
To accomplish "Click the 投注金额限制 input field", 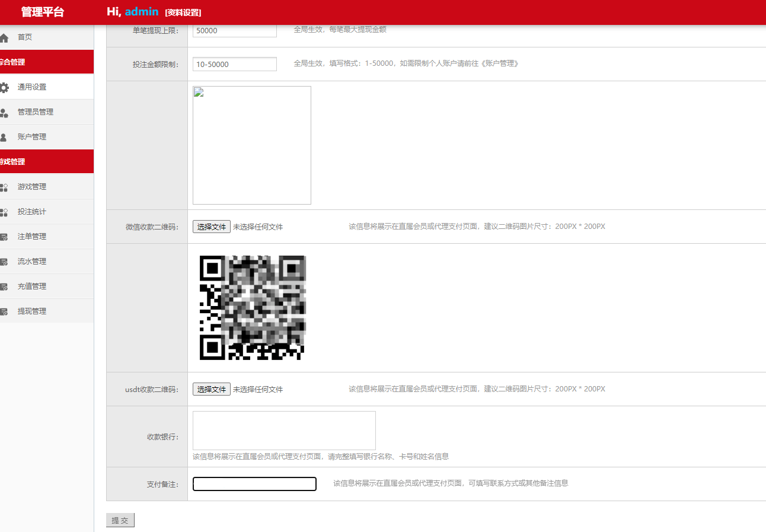I will 234,64.
